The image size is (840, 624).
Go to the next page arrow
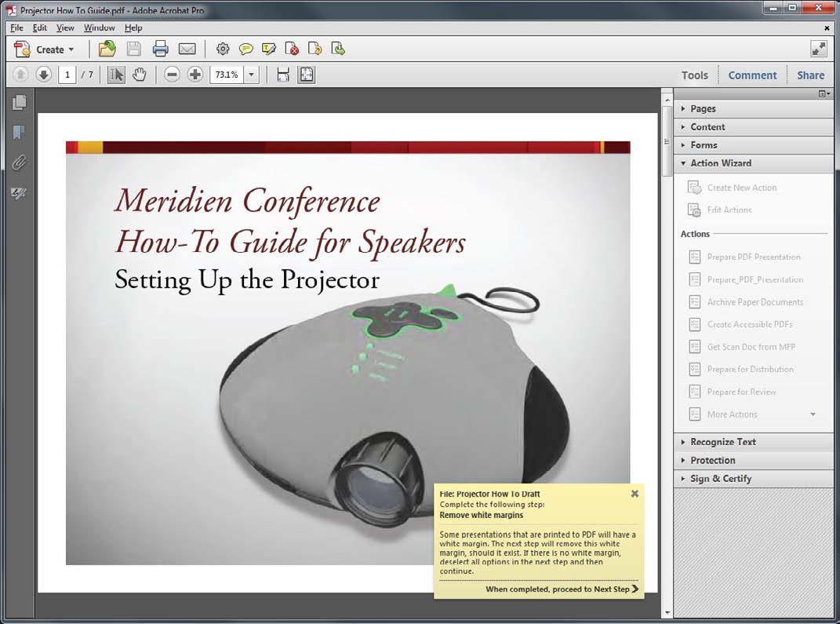(44, 75)
